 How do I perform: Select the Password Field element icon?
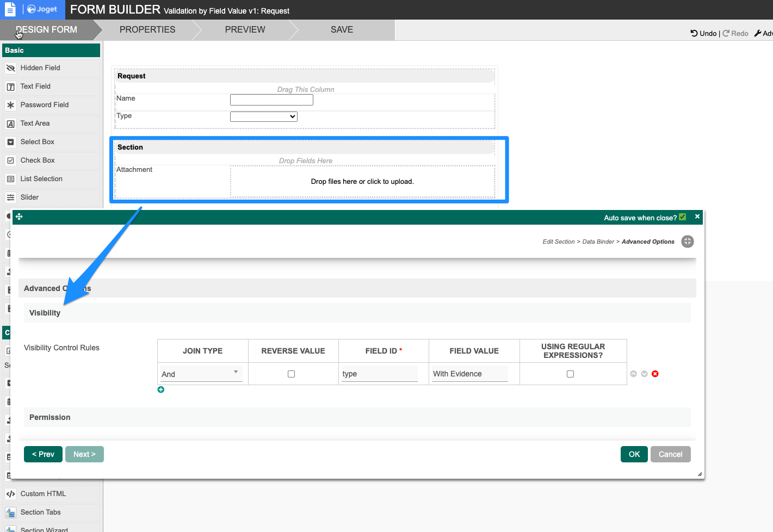(10, 105)
